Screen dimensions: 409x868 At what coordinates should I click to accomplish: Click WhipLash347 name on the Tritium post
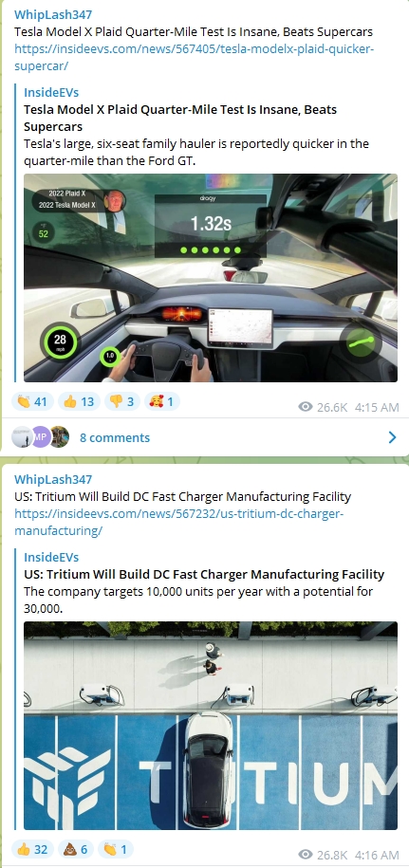[53, 479]
